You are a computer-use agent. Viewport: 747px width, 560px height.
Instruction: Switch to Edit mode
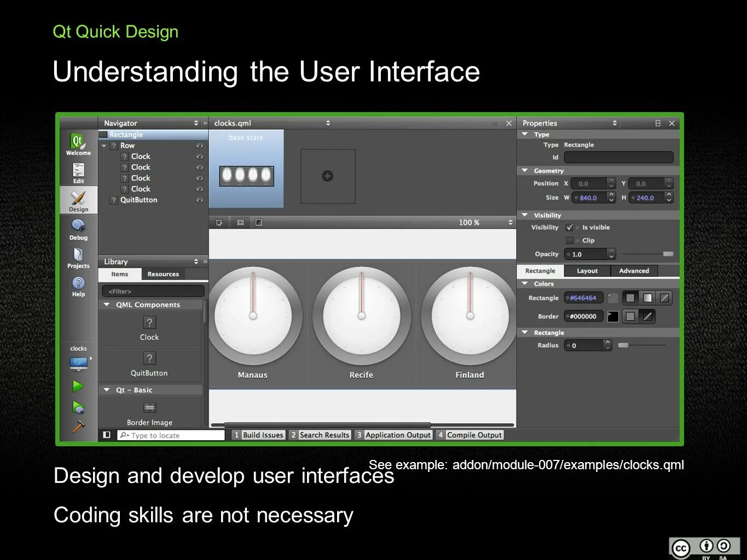(78, 173)
